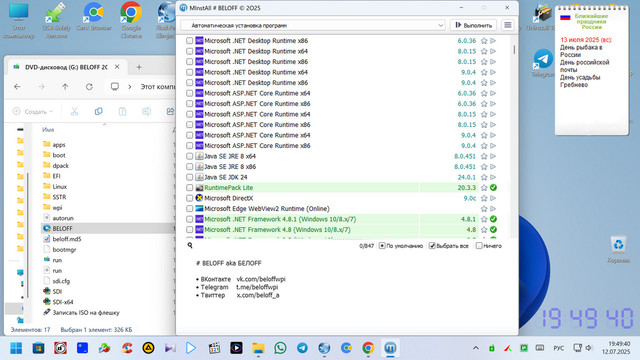Open the x.com/beloff_a link
Image resolution: width=640 pixels, height=360 pixels.
pos(258,295)
